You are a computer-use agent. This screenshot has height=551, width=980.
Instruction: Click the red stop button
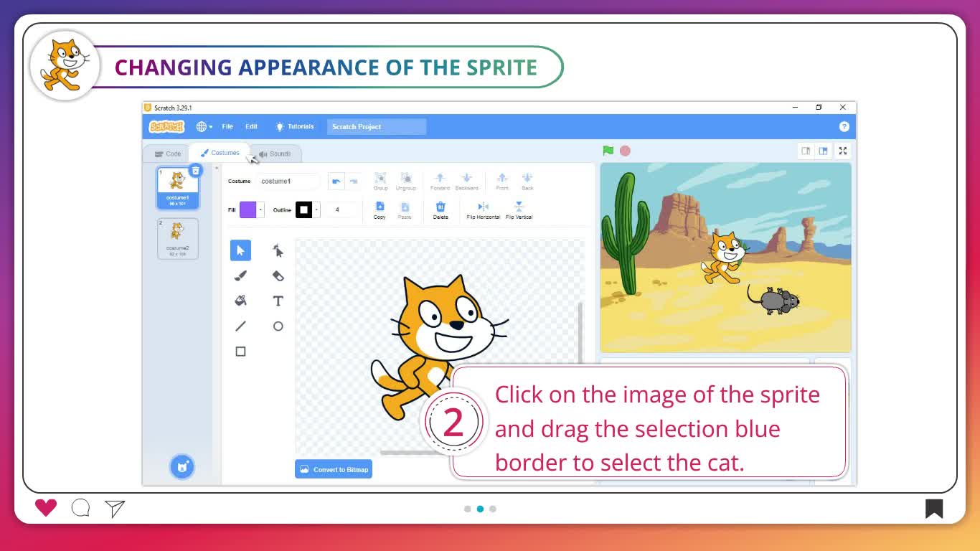point(625,151)
